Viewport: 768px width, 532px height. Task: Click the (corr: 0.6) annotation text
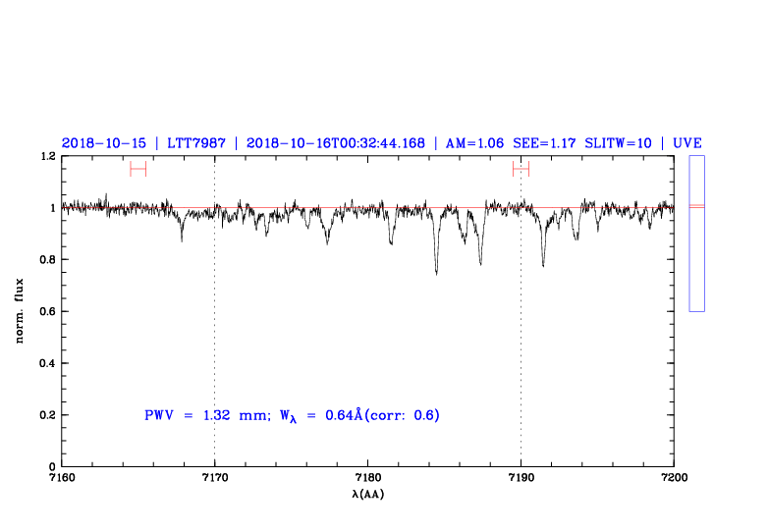coord(404,416)
